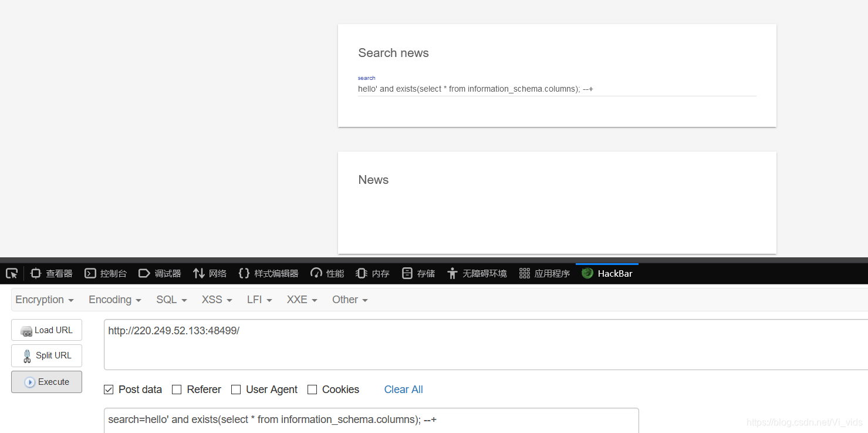Click the scissors icon on Split URL

pos(27,355)
